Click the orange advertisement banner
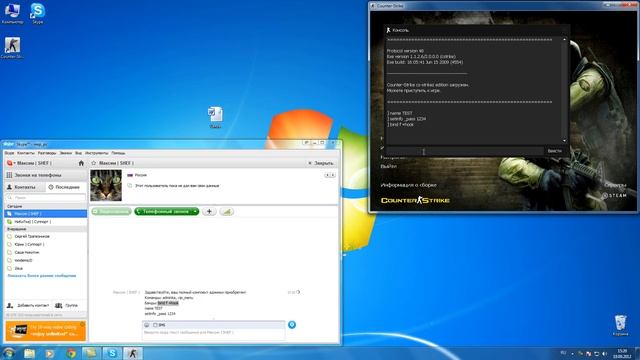 pos(45,331)
